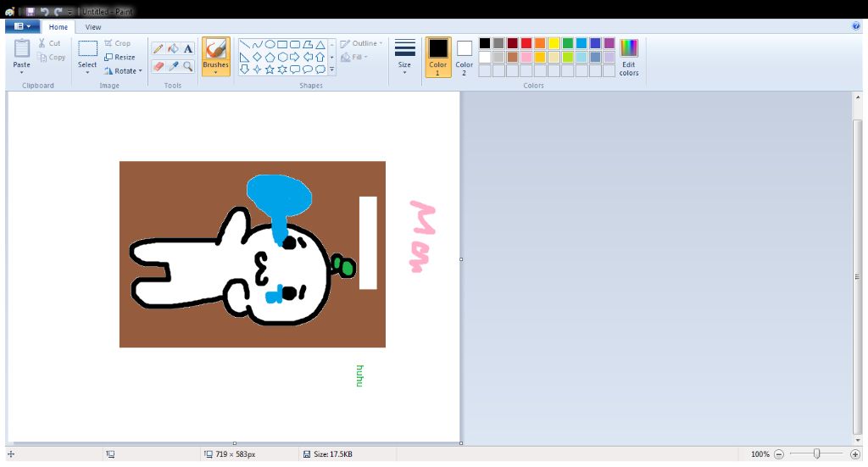Choose the Rounded rectangle shape

(x=295, y=44)
